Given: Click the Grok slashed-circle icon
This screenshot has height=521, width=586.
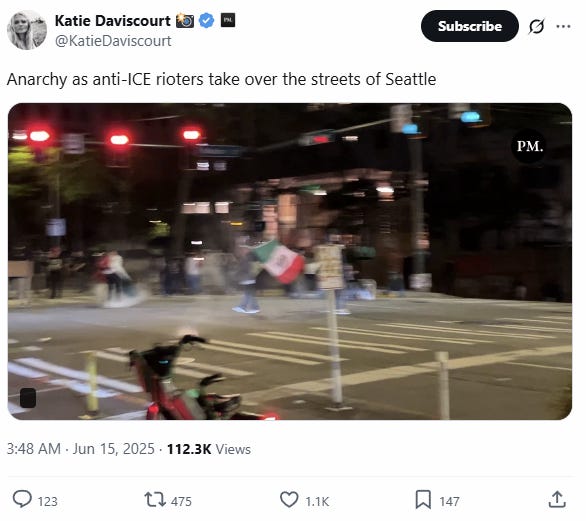Looking at the screenshot, I should [537, 26].
